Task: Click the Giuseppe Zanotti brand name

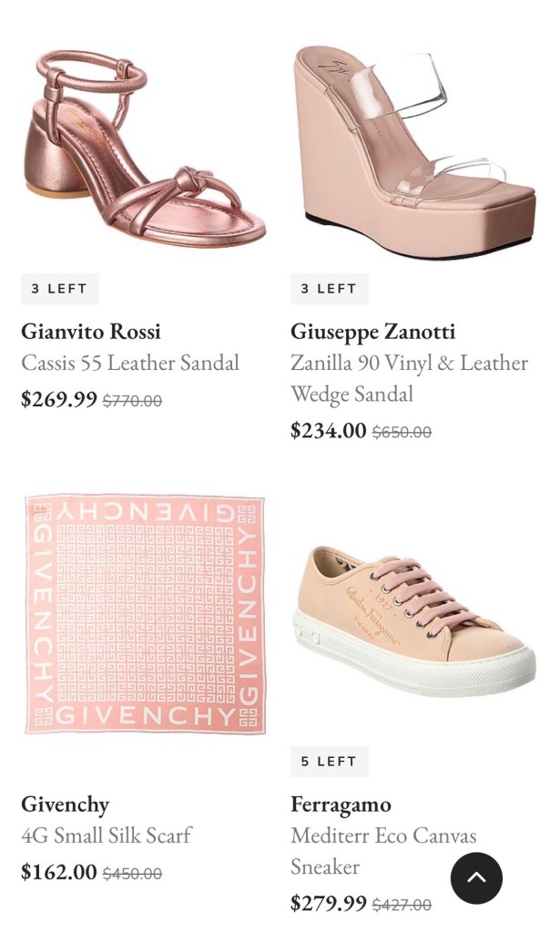Action: (372, 332)
